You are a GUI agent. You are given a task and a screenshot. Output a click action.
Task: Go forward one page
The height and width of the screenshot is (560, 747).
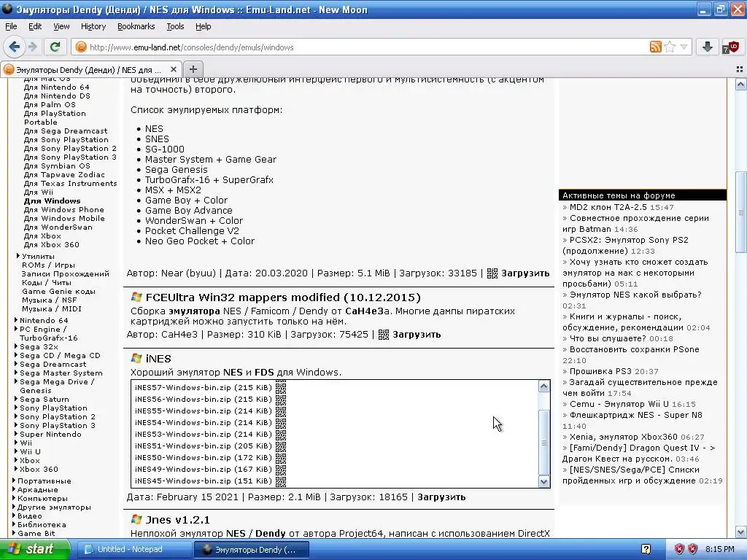pos(32,47)
